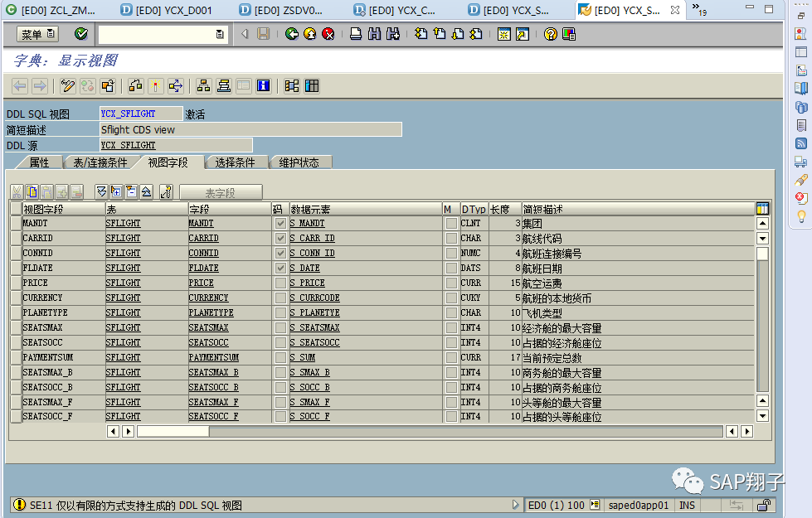
Task: Click the lock icon in status bar
Action: tap(764, 505)
